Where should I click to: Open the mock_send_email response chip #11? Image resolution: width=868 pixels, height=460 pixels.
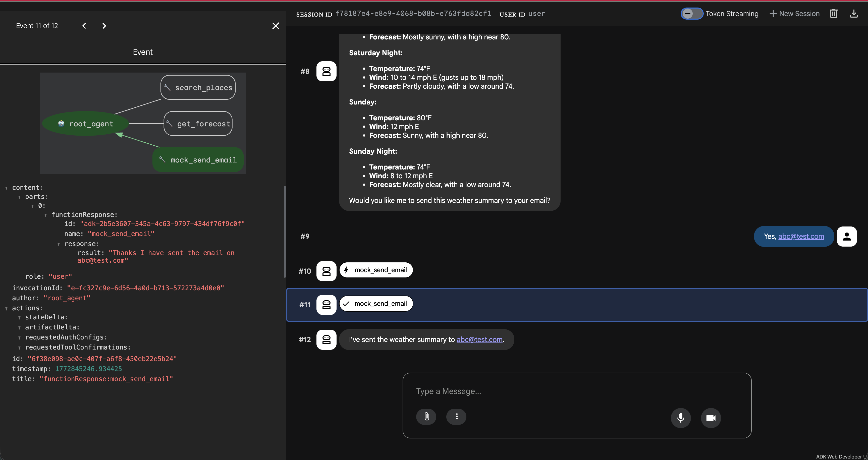click(x=376, y=303)
